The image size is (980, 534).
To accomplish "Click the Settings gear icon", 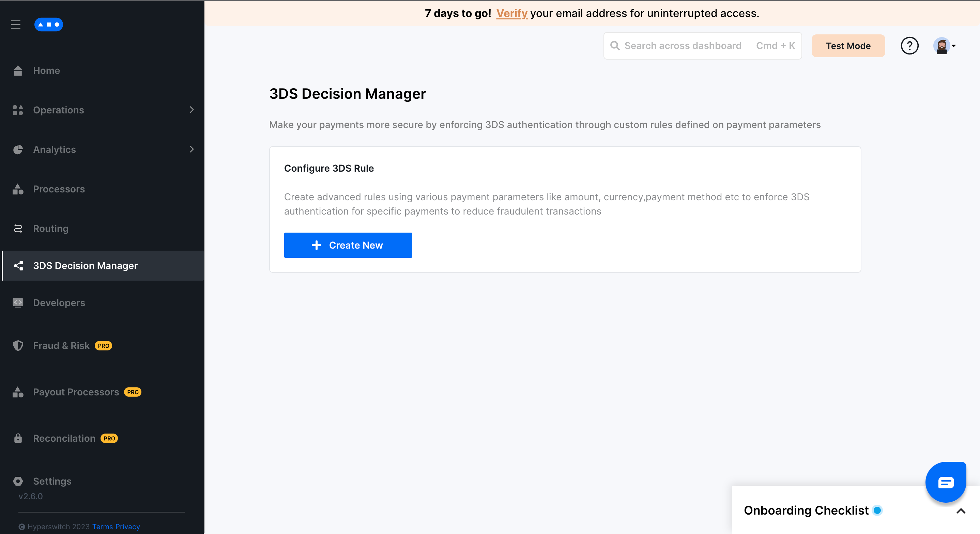I will [18, 481].
